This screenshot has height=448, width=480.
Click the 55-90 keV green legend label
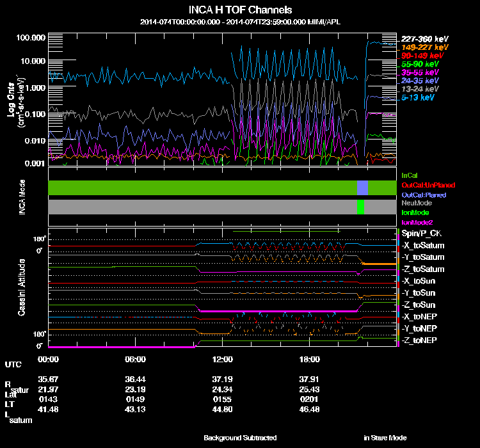[x=420, y=64]
